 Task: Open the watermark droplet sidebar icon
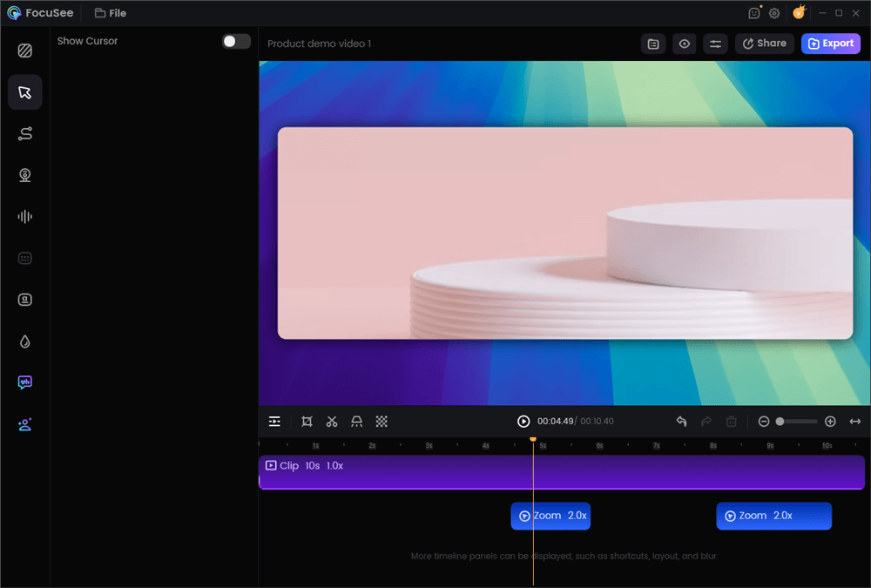tap(25, 341)
